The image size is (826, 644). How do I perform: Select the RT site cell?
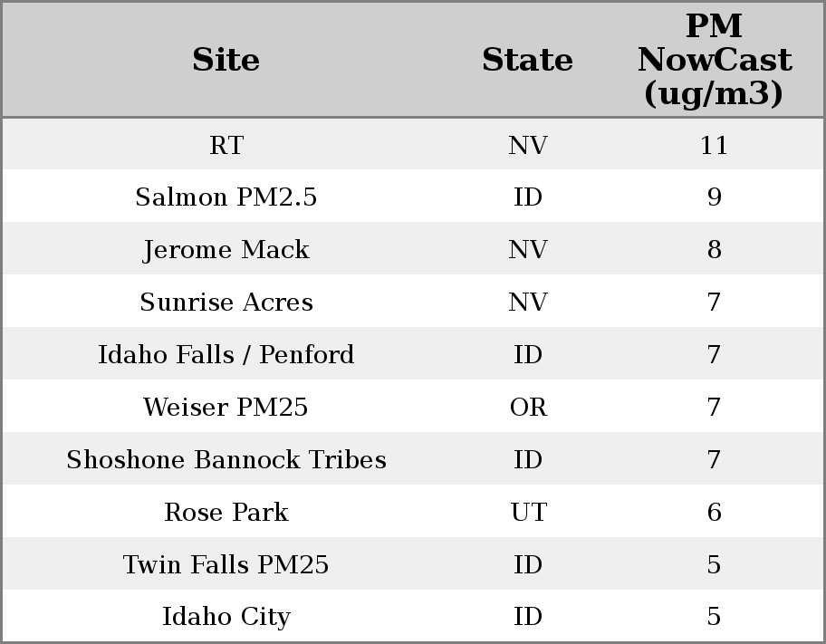coord(226,145)
